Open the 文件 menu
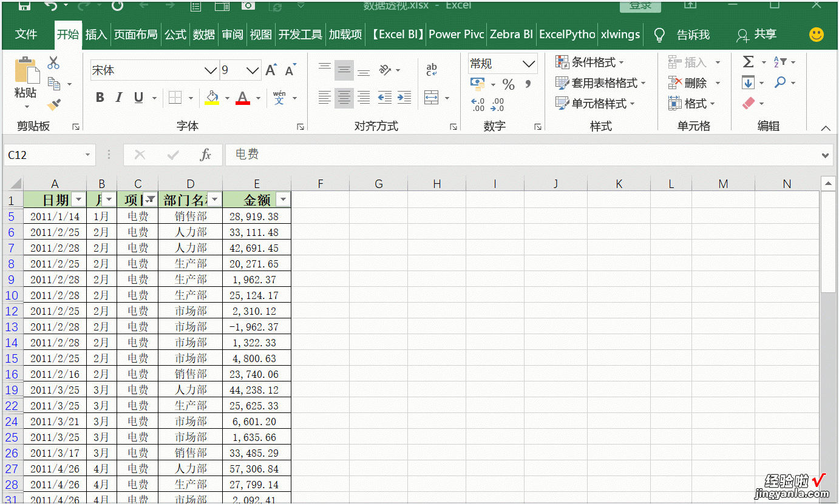This screenshot has height=504, width=839. click(26, 35)
